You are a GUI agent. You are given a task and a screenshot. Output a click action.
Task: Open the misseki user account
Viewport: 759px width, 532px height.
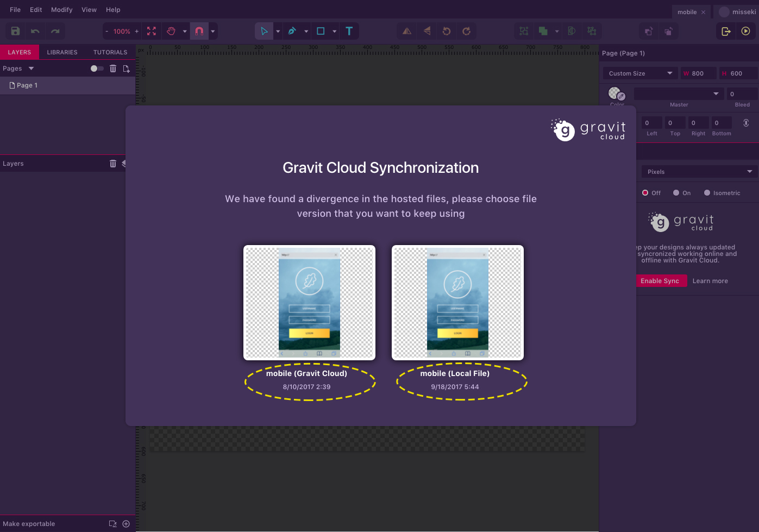[737, 12]
